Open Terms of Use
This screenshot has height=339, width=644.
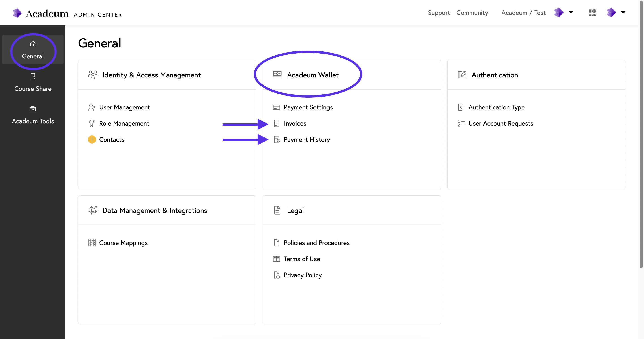302,259
